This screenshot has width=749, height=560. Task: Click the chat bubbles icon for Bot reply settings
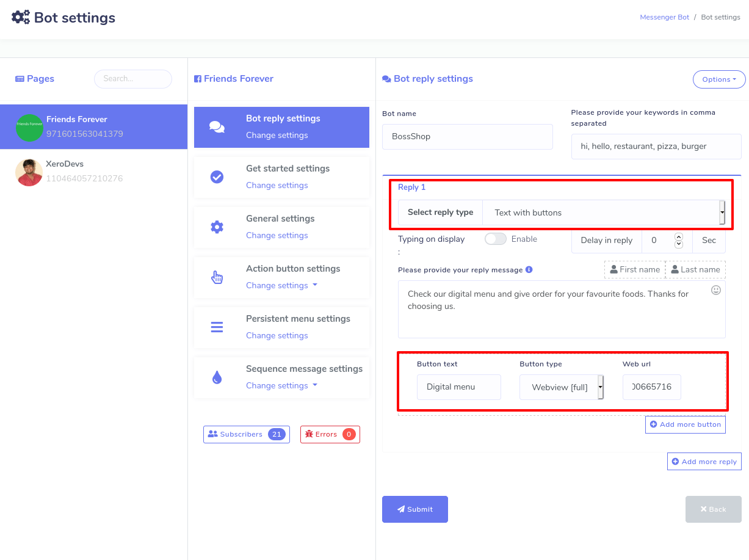coord(217,127)
